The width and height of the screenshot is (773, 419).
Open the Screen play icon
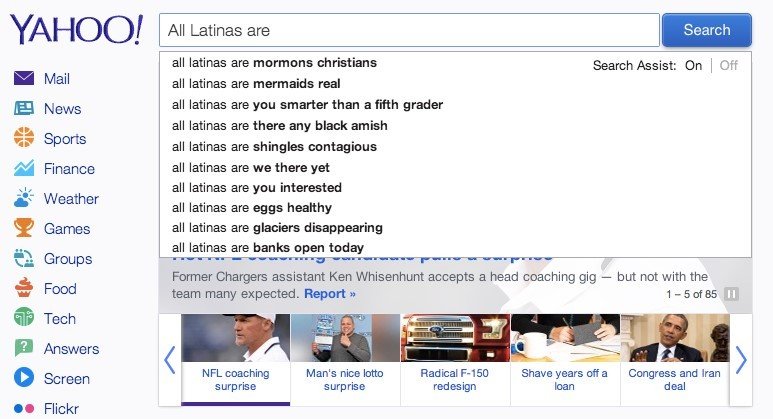[x=24, y=379]
